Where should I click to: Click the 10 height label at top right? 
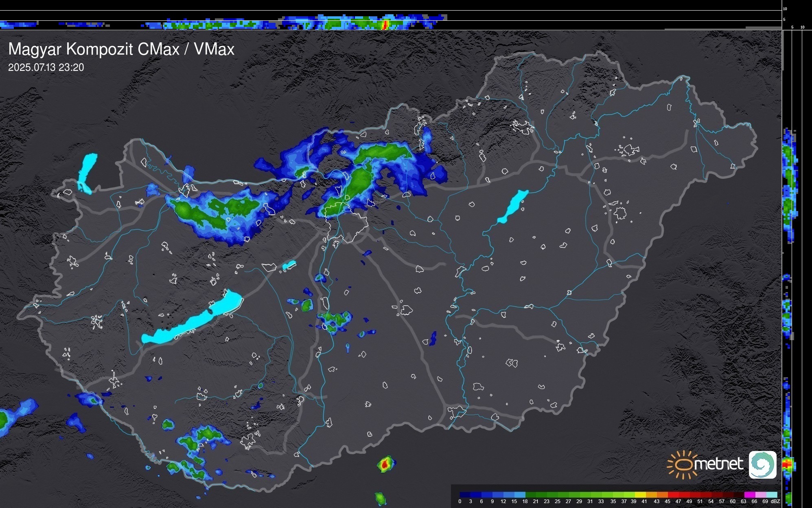click(x=785, y=9)
